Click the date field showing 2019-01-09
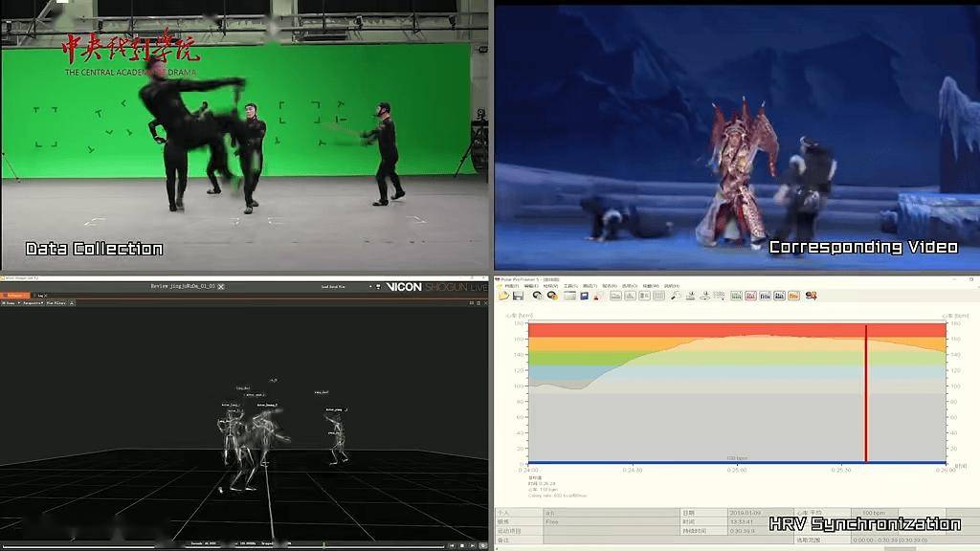The width and height of the screenshot is (980, 551). (x=746, y=512)
